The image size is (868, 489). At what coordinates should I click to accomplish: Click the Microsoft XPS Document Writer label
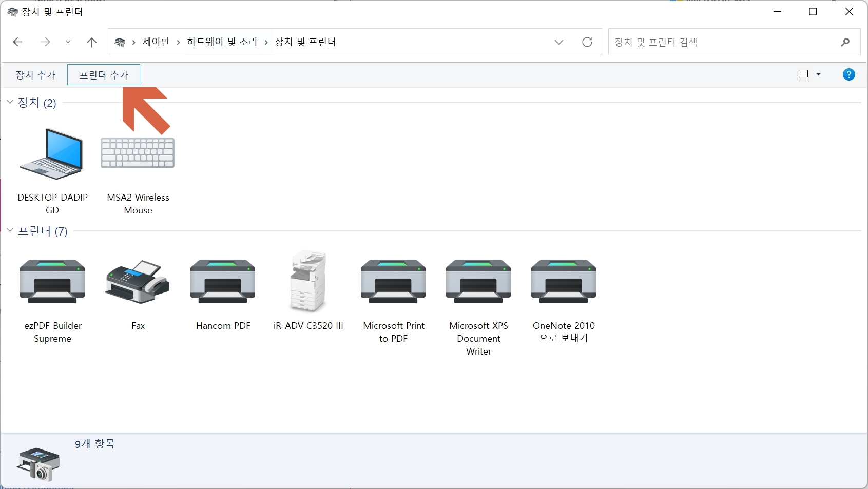479,339
